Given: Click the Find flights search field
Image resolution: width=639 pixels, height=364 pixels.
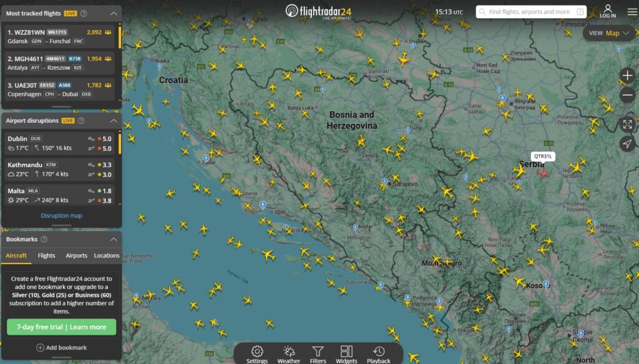Looking at the screenshot, I should pos(529,12).
